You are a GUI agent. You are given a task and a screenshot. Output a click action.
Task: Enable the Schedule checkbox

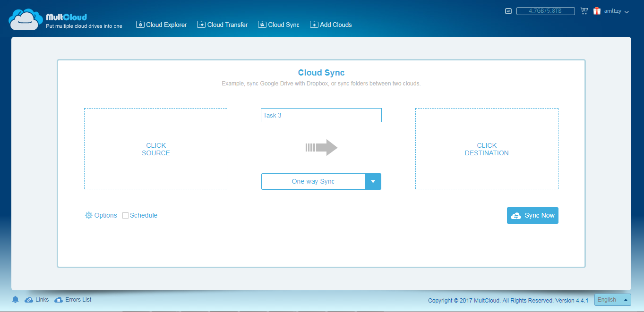pyautogui.click(x=125, y=215)
